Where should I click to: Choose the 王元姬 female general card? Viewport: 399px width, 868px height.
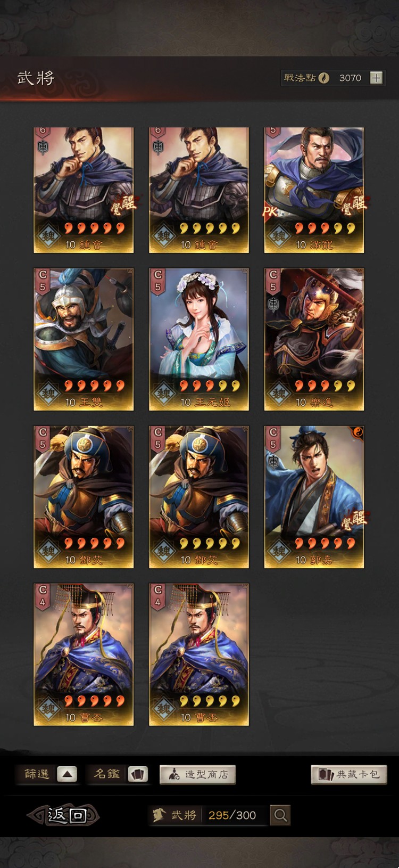199,339
